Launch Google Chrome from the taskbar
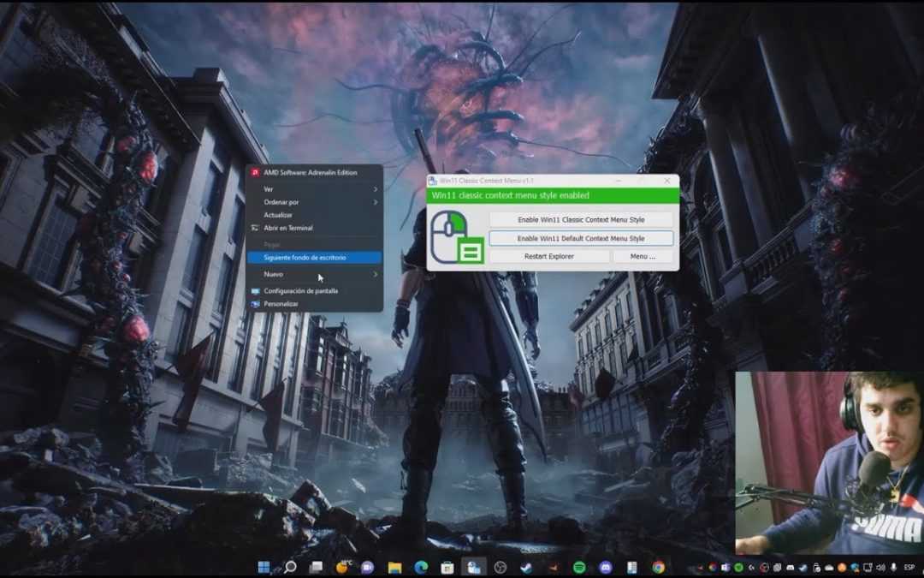The width and height of the screenshot is (924, 578). tap(658, 568)
